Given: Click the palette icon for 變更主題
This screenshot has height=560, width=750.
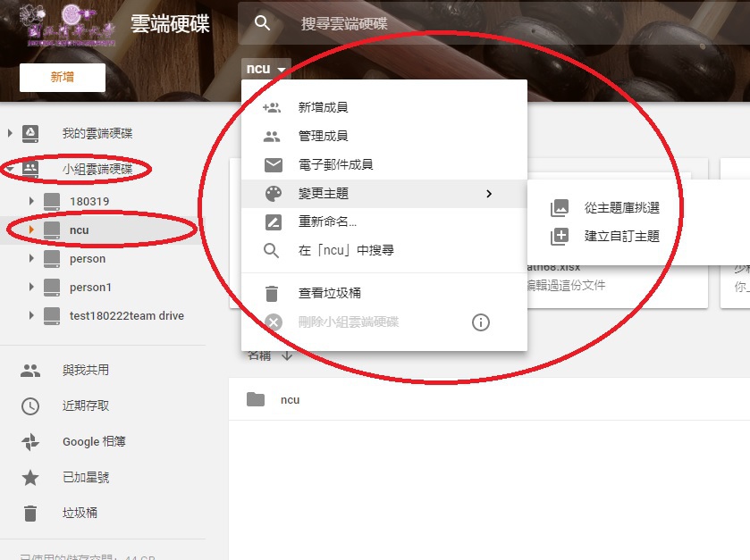Looking at the screenshot, I should [274, 194].
